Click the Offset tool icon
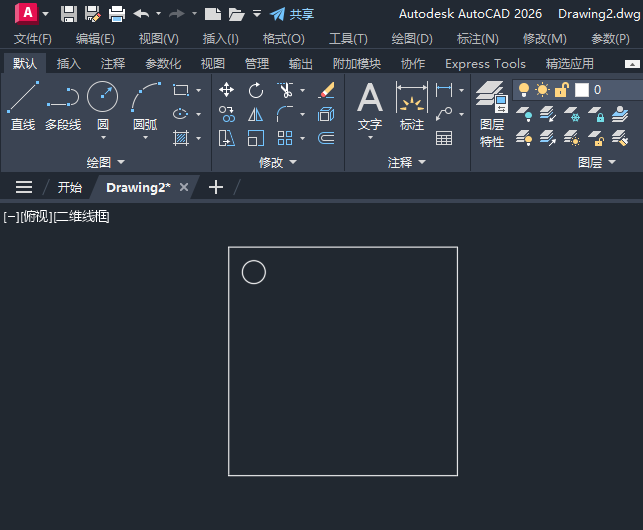 tap(326, 138)
